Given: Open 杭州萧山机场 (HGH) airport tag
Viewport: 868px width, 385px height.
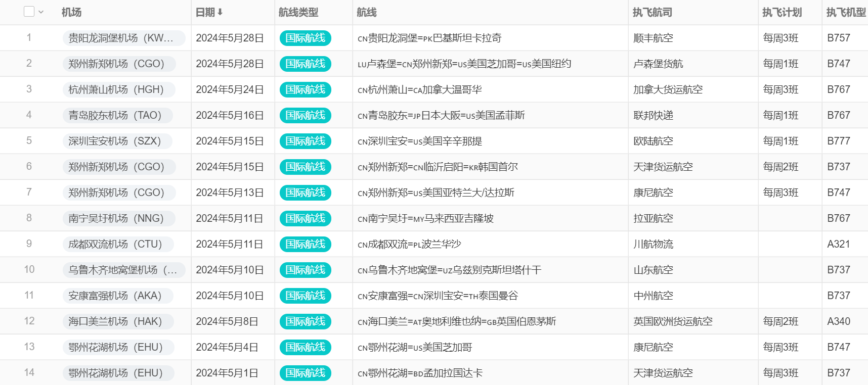Looking at the screenshot, I should click(x=119, y=89).
